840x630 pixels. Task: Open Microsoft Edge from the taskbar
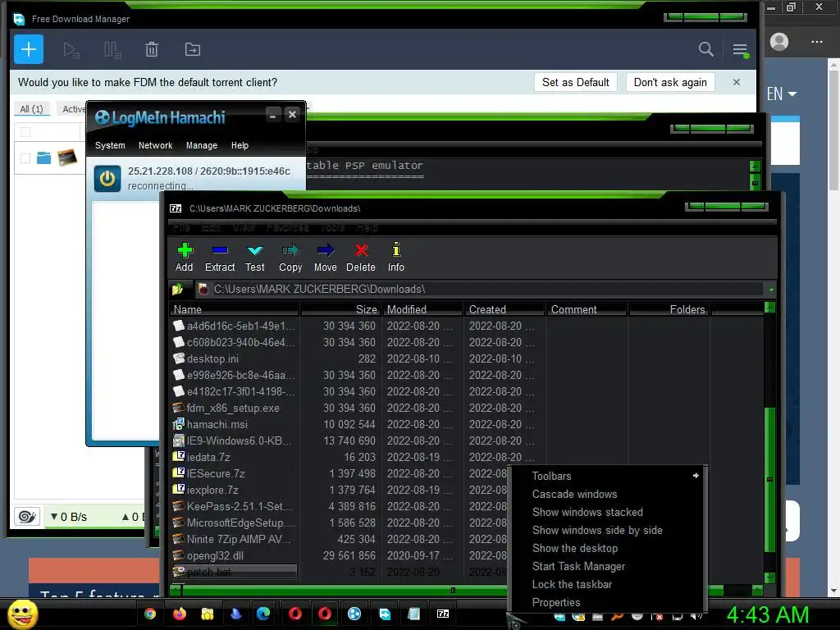pyautogui.click(x=263, y=614)
